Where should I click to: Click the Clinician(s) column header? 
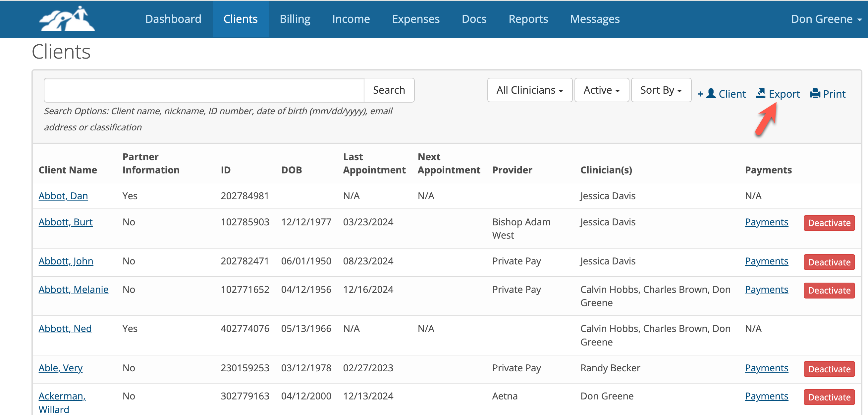point(606,170)
